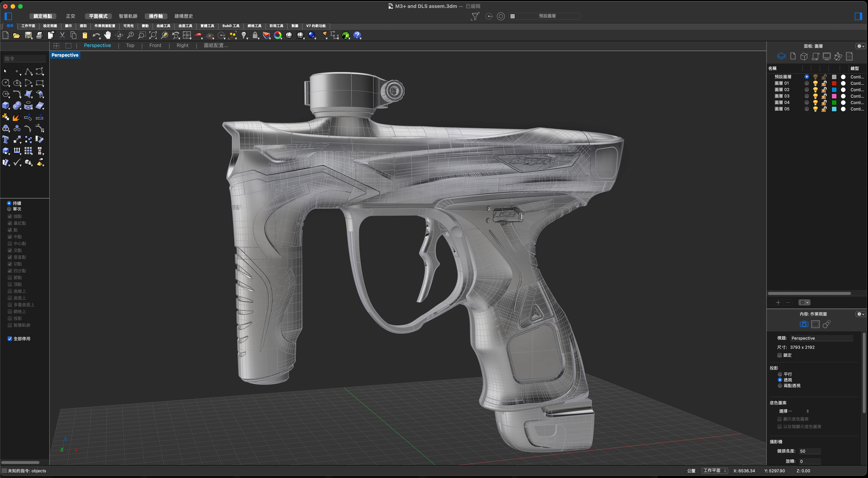
Task: Click the Undo arrow icon
Action: (x=96, y=35)
